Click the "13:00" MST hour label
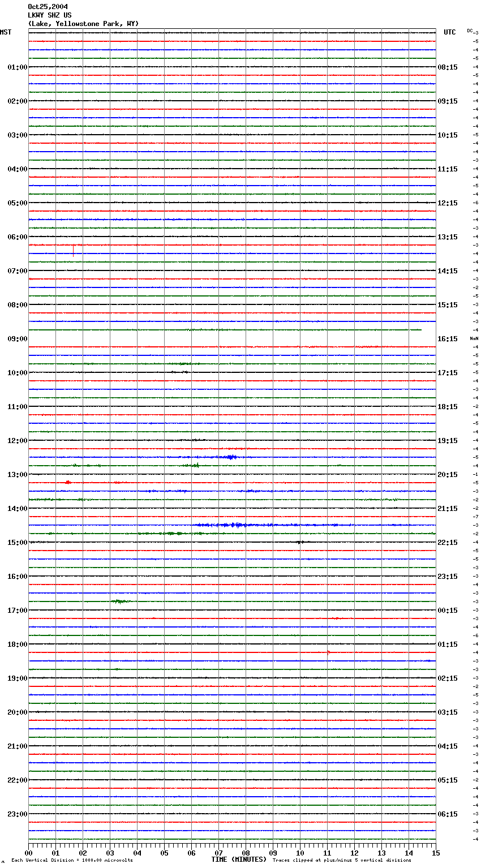 pos(18,475)
